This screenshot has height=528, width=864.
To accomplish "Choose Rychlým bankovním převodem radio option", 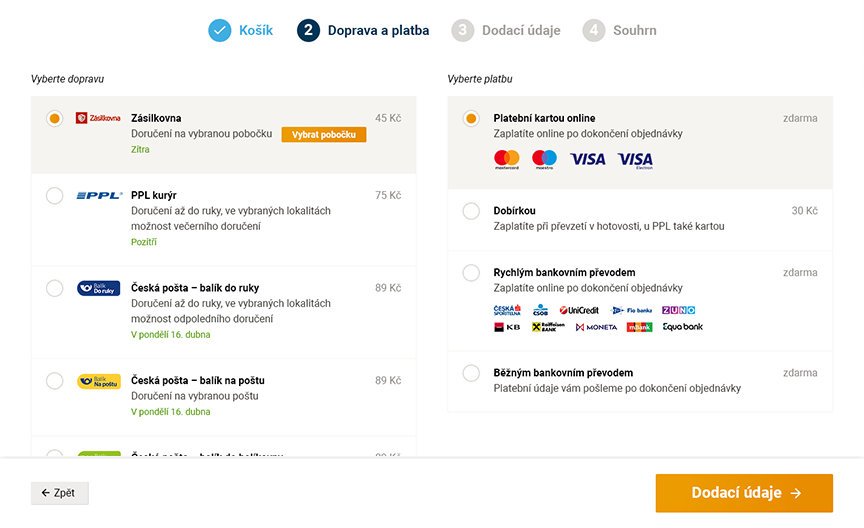I will click(471, 272).
